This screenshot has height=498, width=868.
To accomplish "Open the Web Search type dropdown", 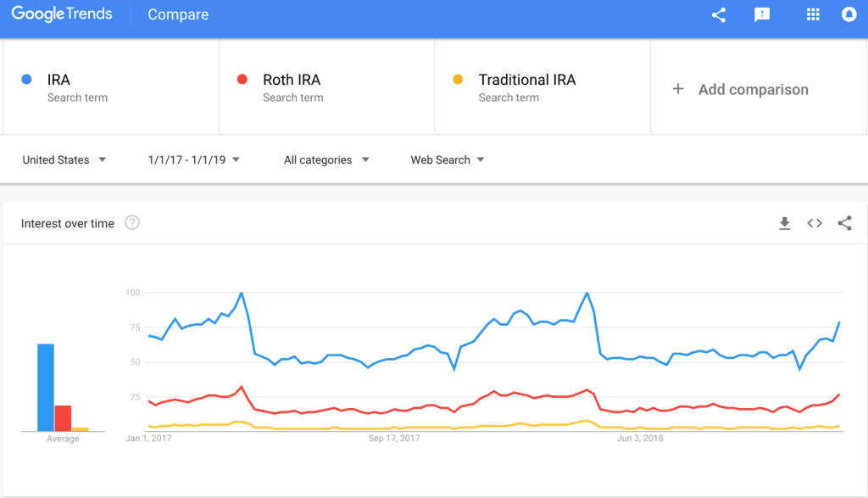I will [x=448, y=160].
